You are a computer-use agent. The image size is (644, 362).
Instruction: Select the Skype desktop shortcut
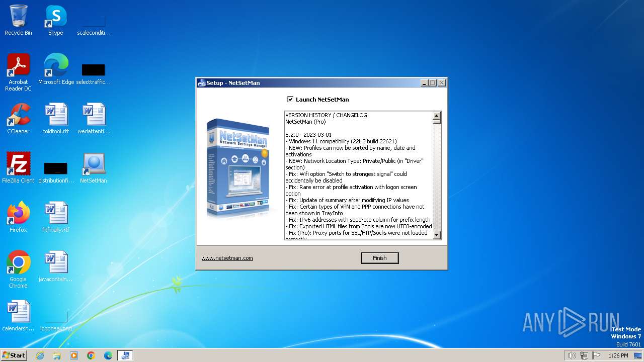55,20
